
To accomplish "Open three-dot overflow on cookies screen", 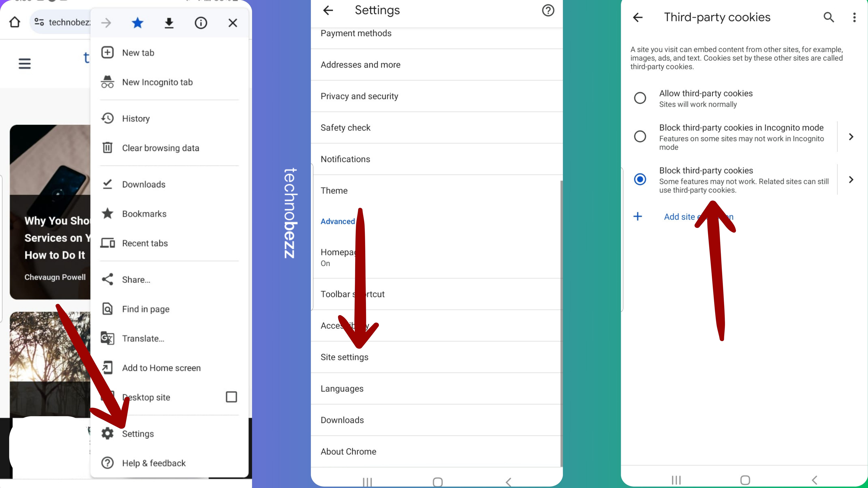I will coord(854,18).
